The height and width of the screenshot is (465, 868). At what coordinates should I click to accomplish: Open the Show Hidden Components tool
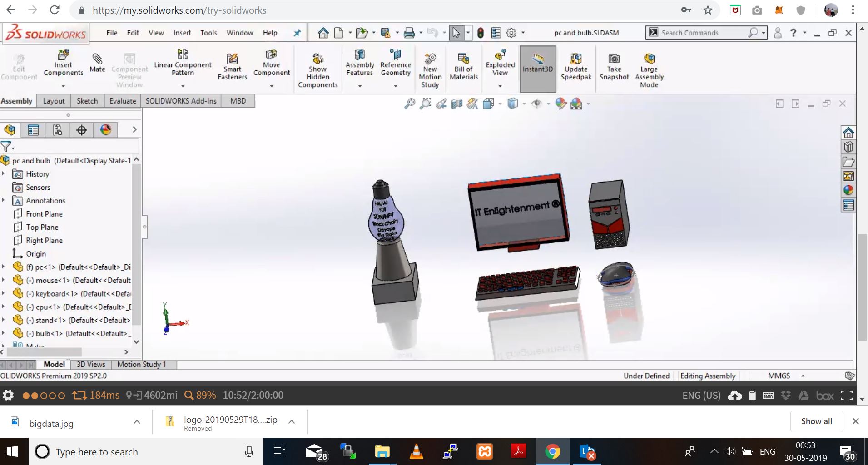(317, 70)
